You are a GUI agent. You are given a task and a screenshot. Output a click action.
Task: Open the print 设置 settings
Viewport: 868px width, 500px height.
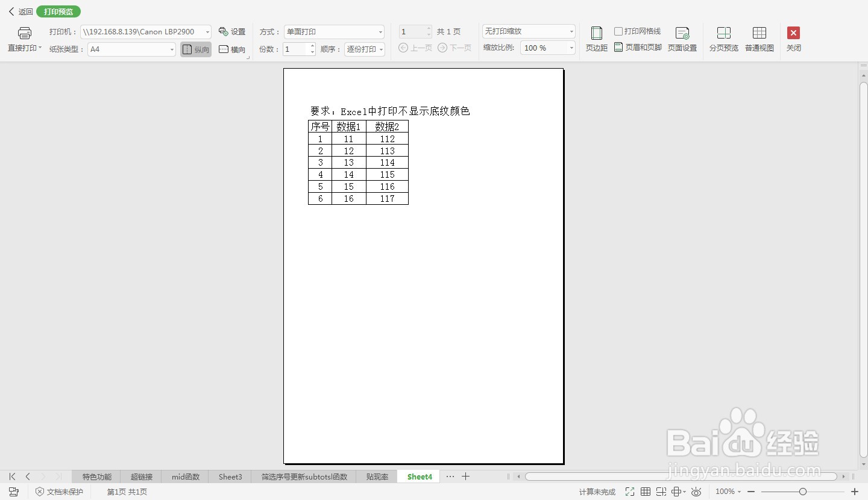click(x=232, y=31)
